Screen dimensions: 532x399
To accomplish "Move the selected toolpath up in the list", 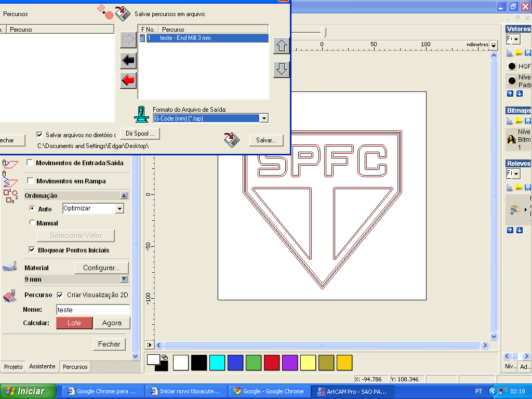I will (x=282, y=46).
